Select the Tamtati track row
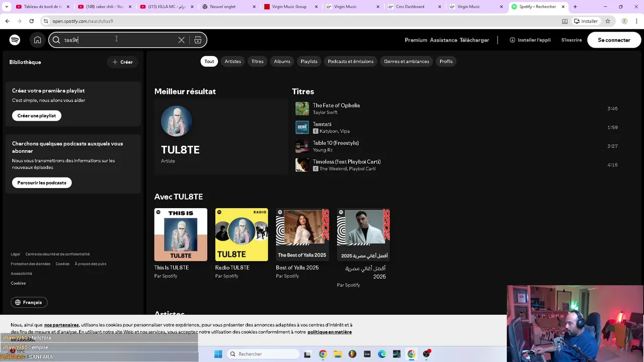 [456, 127]
